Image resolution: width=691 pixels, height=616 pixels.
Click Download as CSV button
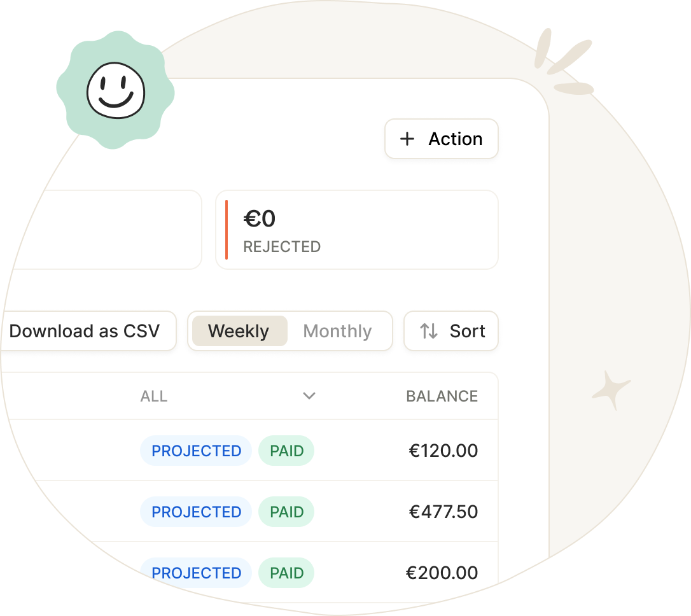[88, 331]
